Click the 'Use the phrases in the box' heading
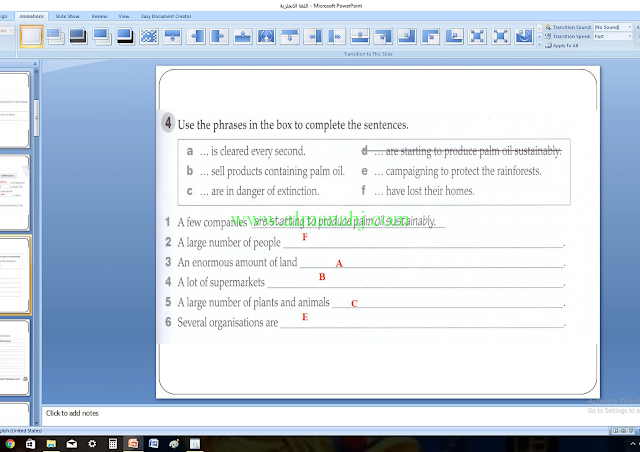The height and width of the screenshot is (452, 640). tap(293, 125)
